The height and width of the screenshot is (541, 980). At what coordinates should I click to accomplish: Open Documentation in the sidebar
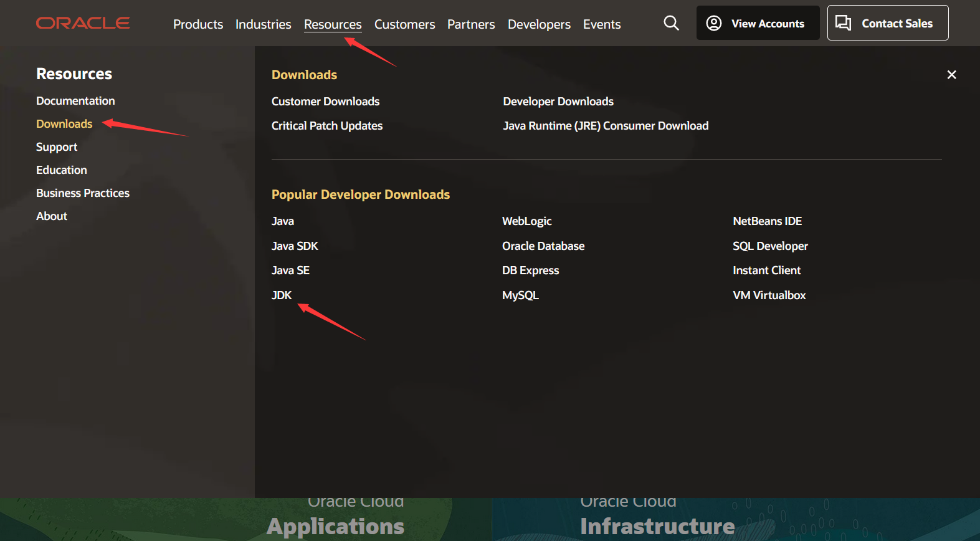click(75, 101)
